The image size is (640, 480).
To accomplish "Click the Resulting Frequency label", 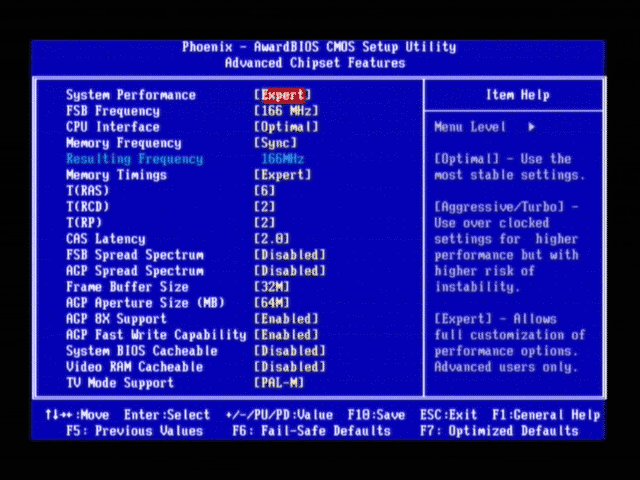I will coord(135,159).
